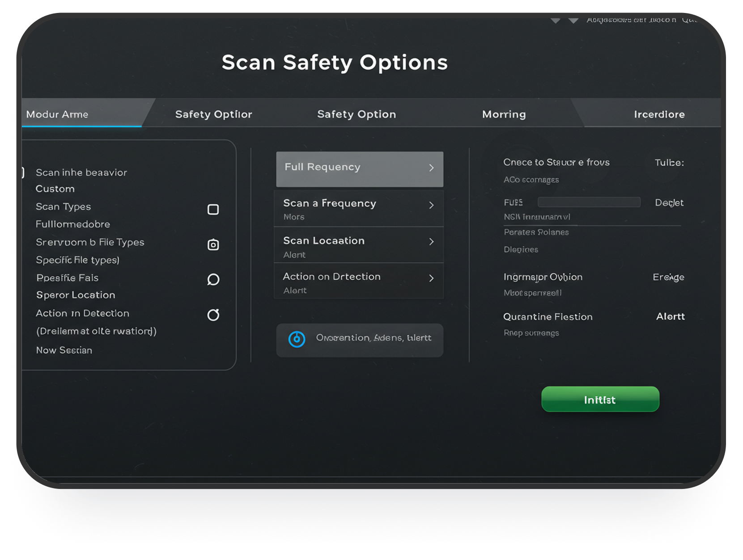Click the speech bubble icon beside Speror Location

pos(213,279)
